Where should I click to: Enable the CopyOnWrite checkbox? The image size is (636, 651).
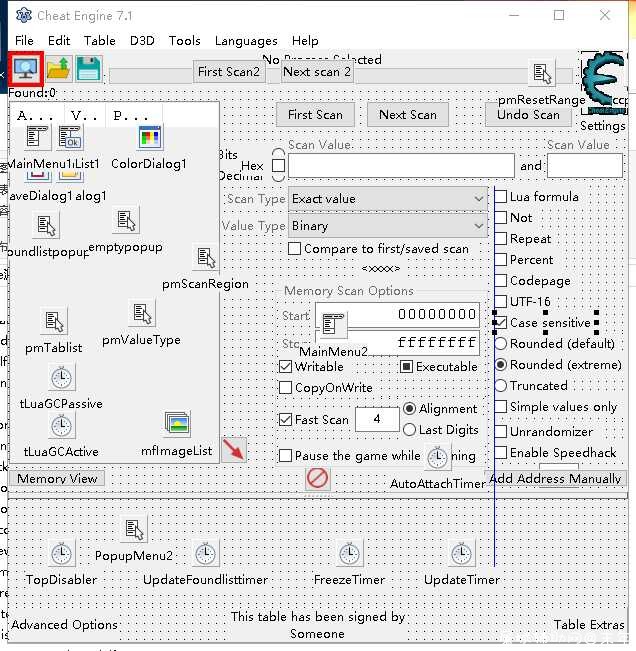(285, 387)
